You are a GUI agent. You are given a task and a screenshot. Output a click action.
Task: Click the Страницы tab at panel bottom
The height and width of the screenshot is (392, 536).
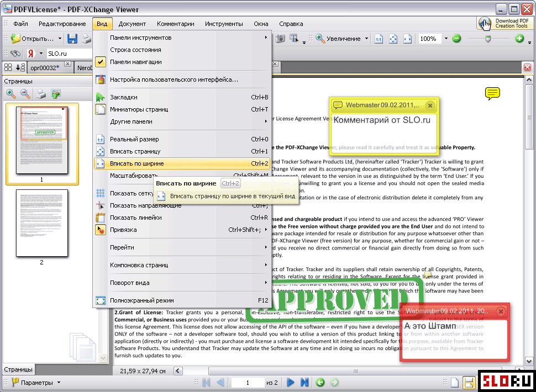[x=18, y=369]
